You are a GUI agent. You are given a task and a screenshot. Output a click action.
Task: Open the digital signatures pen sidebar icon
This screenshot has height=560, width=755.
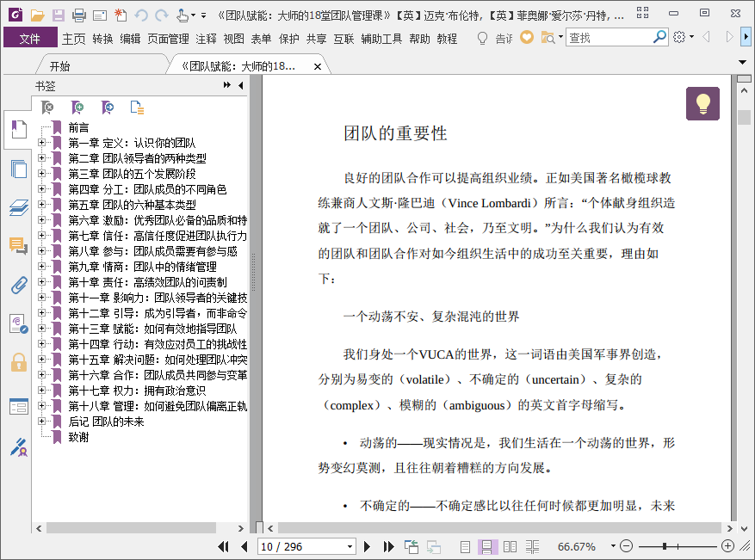[19, 447]
